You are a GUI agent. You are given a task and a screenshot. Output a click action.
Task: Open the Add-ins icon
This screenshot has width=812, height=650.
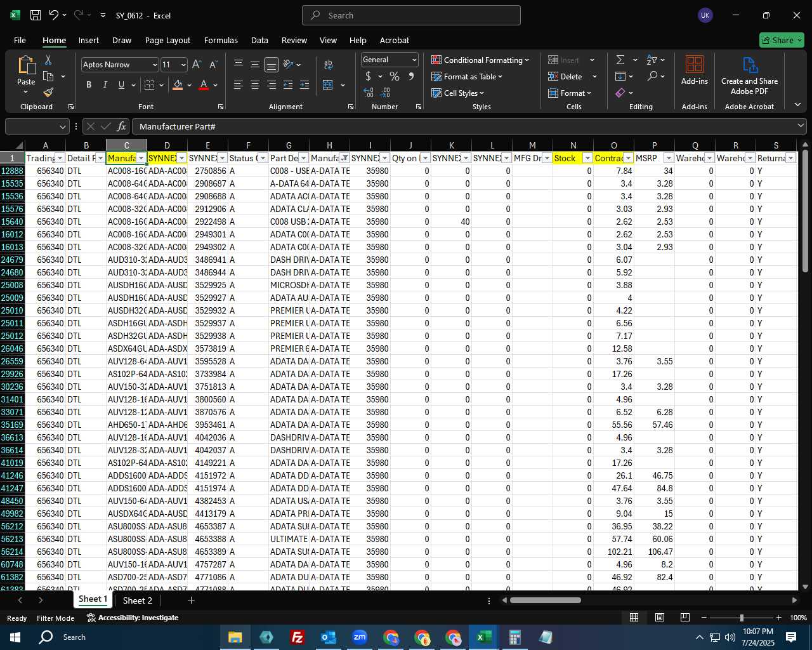(695, 70)
